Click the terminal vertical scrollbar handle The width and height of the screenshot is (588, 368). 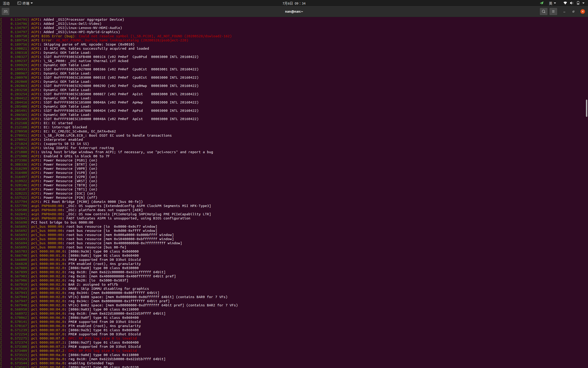tap(586, 108)
